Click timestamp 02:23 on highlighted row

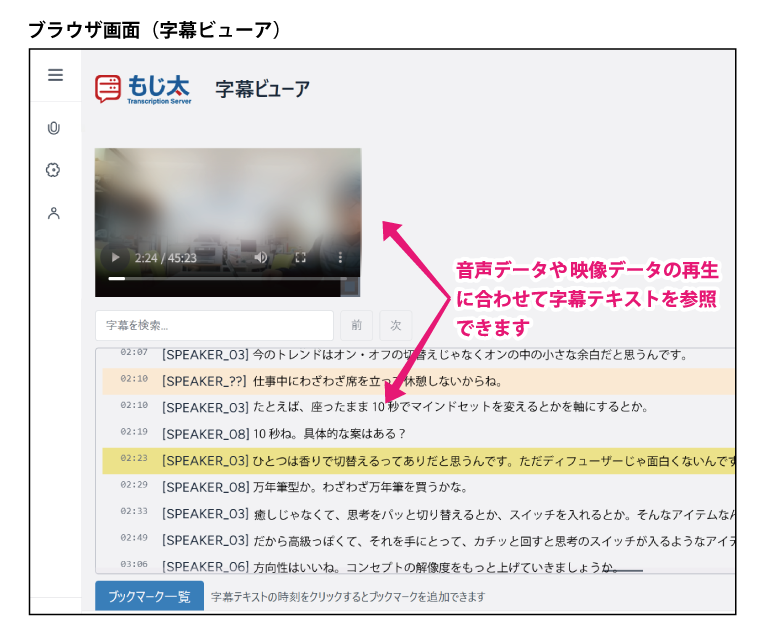[x=134, y=458]
